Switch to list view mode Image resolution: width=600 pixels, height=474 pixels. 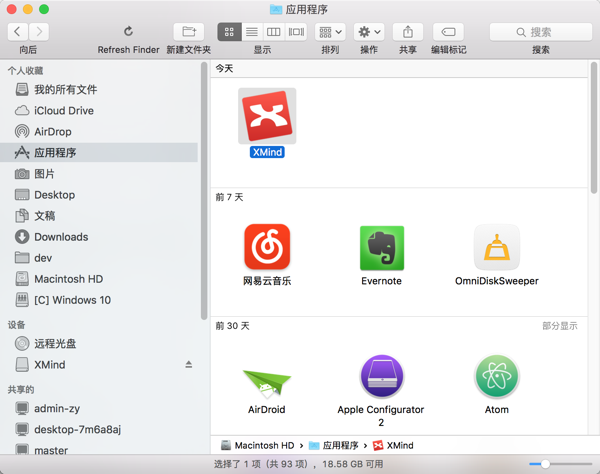coord(252,32)
